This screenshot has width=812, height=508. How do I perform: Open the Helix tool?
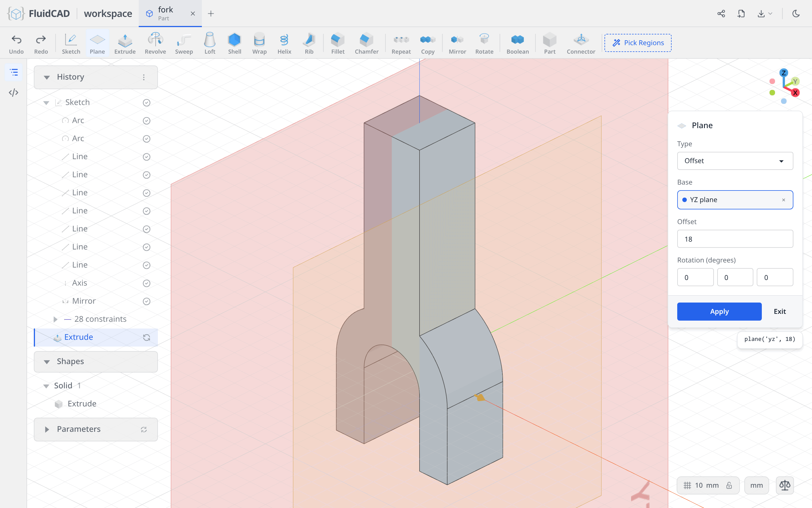click(284, 43)
